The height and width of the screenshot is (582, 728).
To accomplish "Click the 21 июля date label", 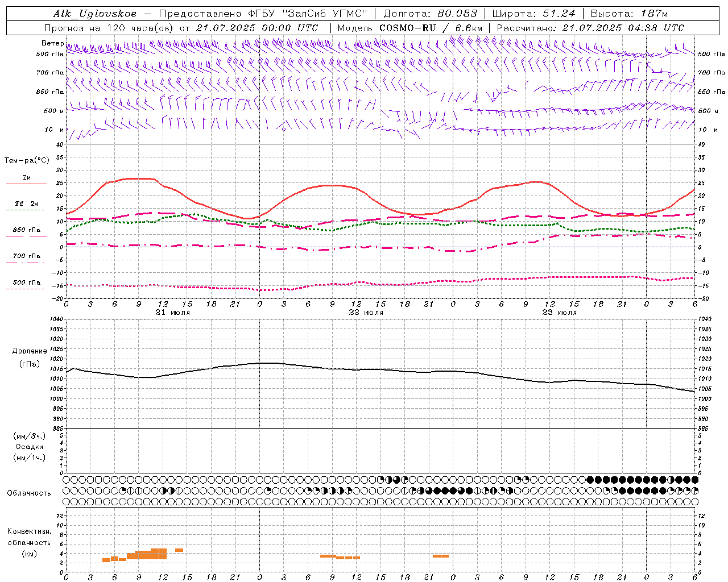I will click(x=173, y=313).
